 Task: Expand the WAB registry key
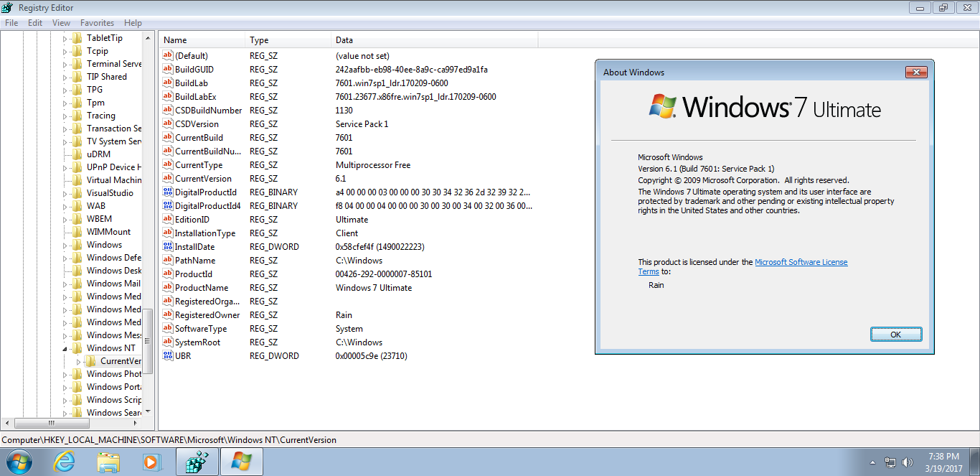point(65,206)
